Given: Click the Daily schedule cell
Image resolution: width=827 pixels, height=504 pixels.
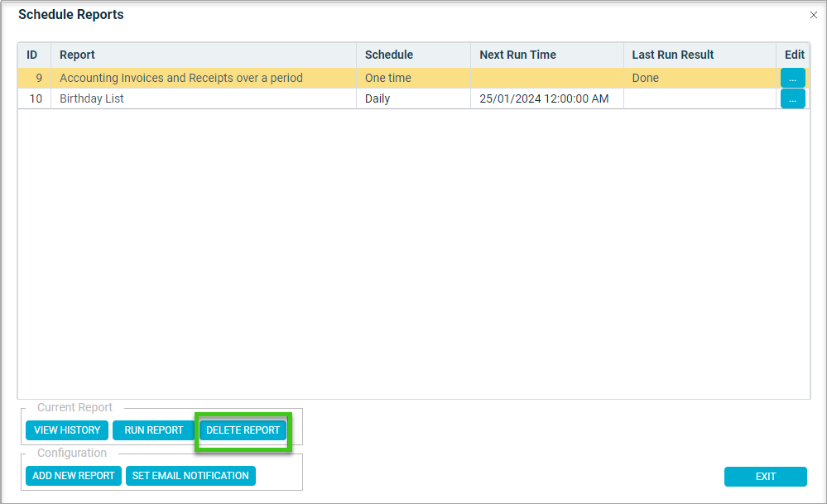Looking at the screenshot, I should coord(414,98).
